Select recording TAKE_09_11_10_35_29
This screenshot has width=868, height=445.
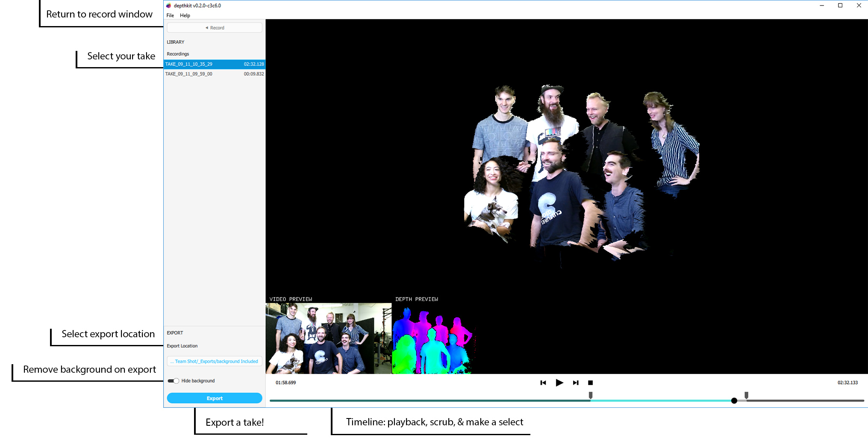point(215,64)
